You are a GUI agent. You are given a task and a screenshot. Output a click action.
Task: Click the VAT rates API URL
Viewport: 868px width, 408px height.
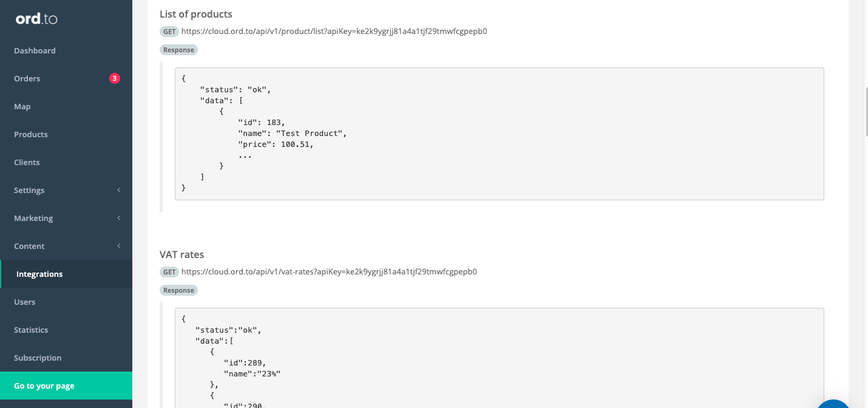(x=329, y=271)
